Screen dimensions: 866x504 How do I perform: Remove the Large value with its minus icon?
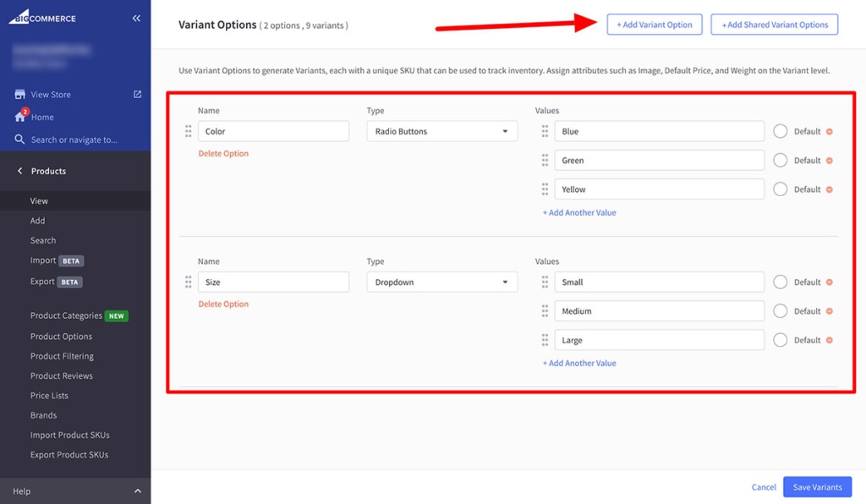(x=828, y=340)
